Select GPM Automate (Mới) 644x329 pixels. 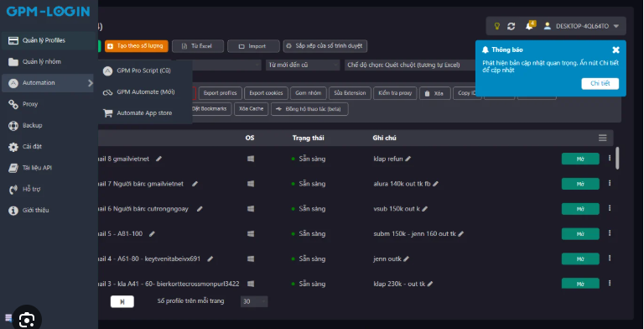click(145, 92)
